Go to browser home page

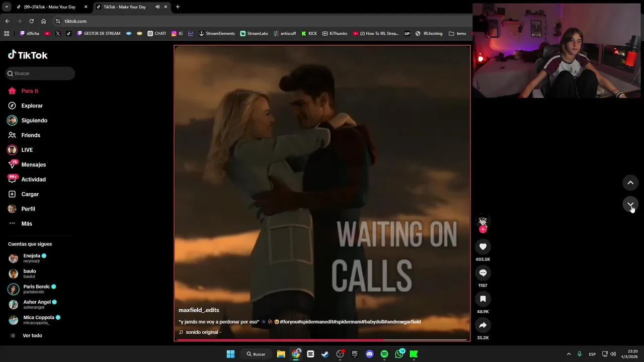pyautogui.click(x=43, y=21)
